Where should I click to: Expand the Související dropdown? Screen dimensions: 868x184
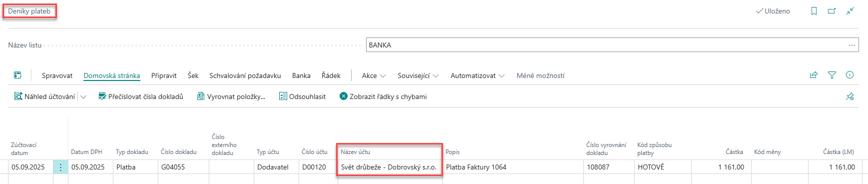coord(418,75)
